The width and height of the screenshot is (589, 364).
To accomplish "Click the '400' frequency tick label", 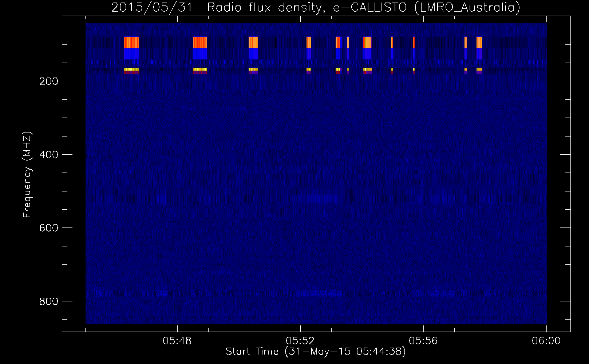I will click(49, 155).
